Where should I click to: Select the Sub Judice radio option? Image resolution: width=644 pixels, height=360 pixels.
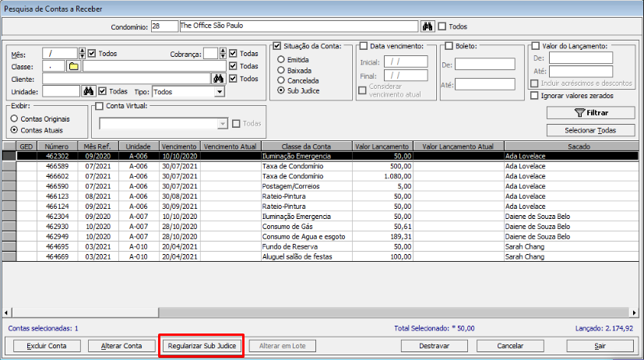pos(281,90)
